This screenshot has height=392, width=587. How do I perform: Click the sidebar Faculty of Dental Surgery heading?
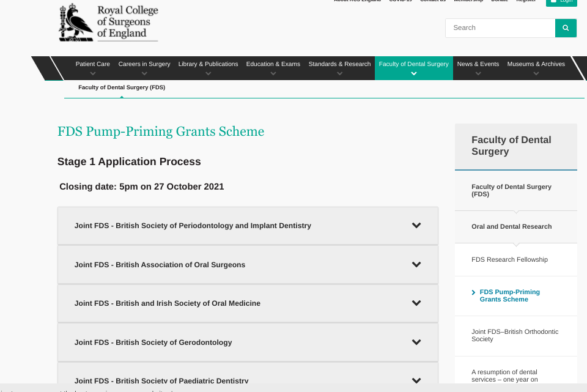tap(511, 146)
